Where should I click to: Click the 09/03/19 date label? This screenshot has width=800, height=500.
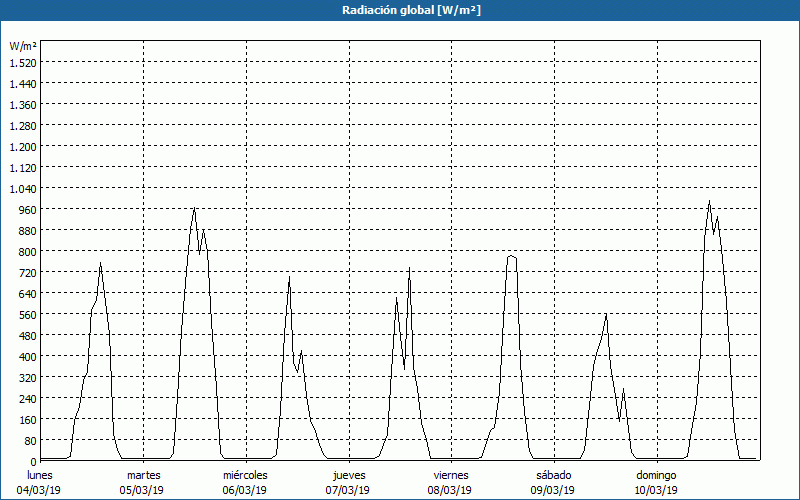[x=553, y=490]
